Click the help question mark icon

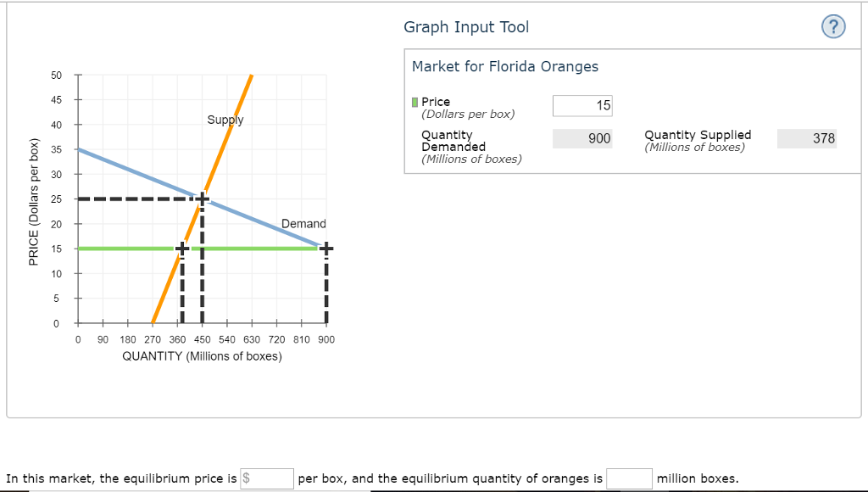pos(832,26)
